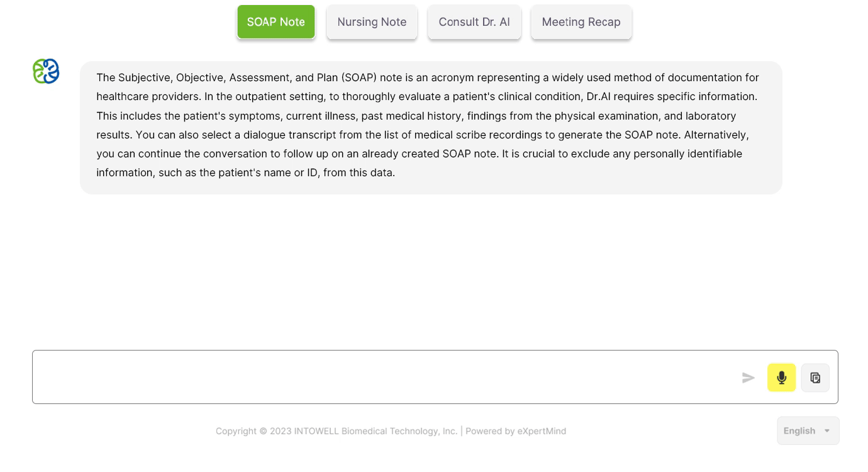Select the Consult Dr. AI tab

click(474, 22)
